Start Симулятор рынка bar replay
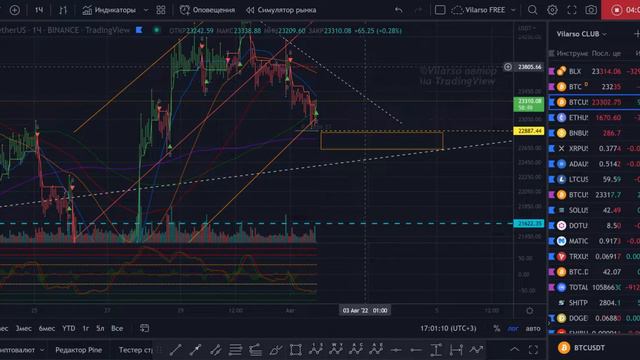Viewport: 640px width, 360px height. pos(281,10)
